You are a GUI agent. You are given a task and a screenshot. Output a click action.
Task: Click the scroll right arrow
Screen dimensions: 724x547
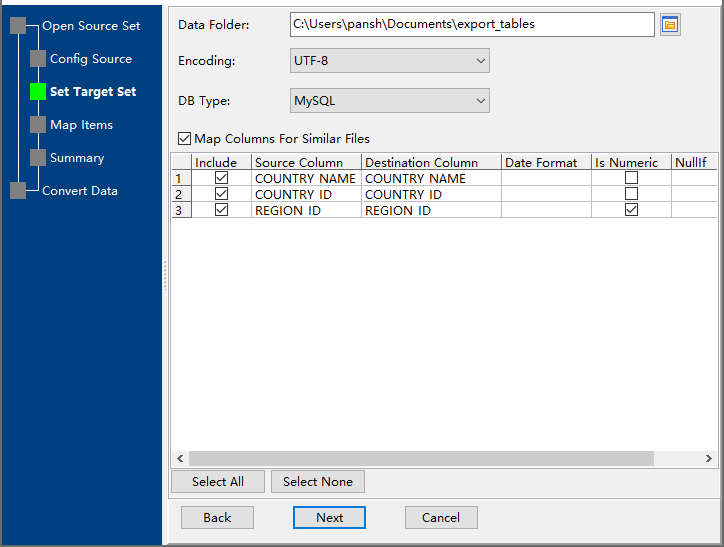pos(708,458)
